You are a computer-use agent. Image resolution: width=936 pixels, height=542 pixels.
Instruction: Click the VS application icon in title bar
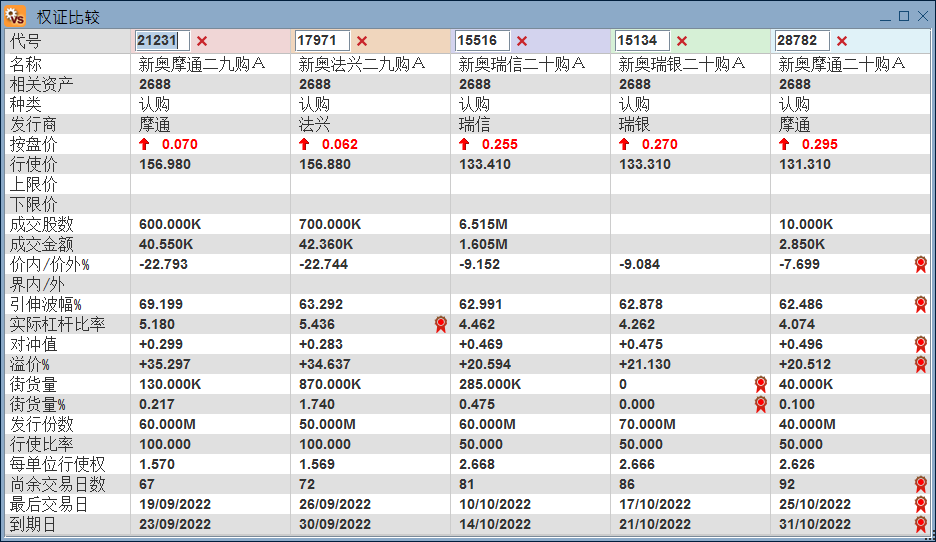point(15,15)
